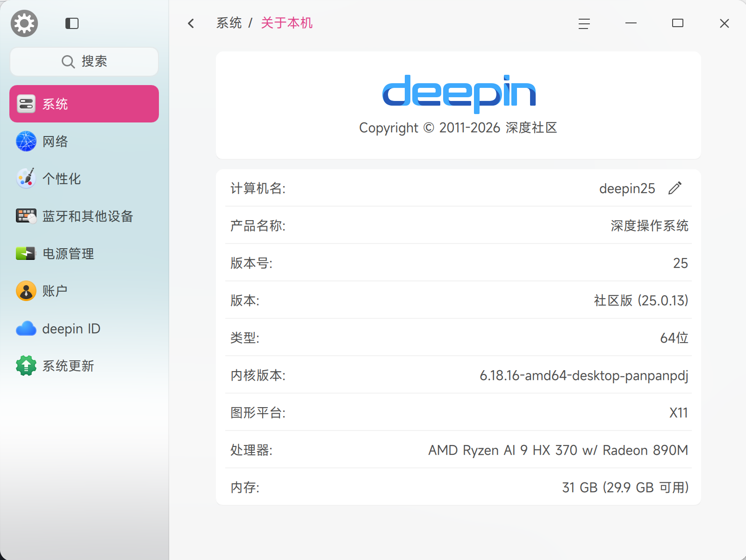Screen dimensions: 746x560
Task: Click the X11 graphics platform value
Action: tap(679, 413)
